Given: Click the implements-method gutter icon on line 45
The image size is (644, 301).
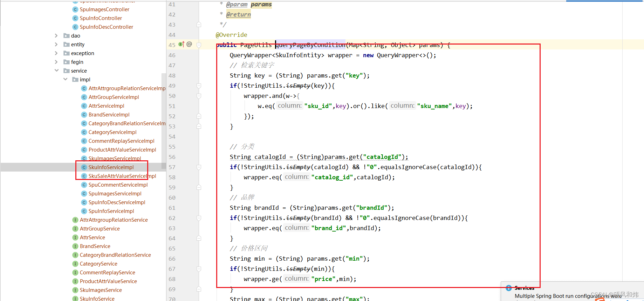Looking at the screenshot, I should pyautogui.click(x=181, y=44).
